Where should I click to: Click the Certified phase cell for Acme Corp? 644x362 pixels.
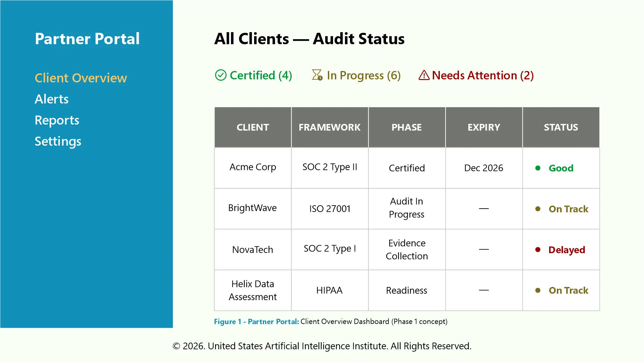[407, 168]
